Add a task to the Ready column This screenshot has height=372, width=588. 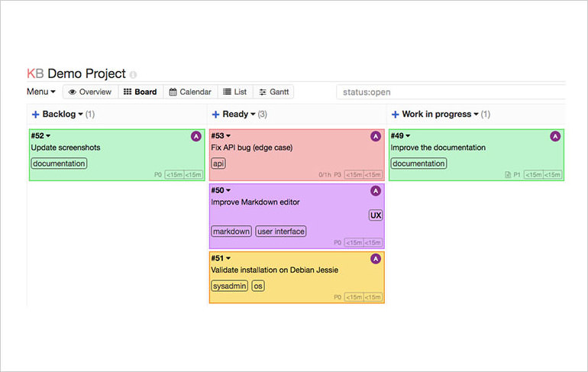point(215,115)
